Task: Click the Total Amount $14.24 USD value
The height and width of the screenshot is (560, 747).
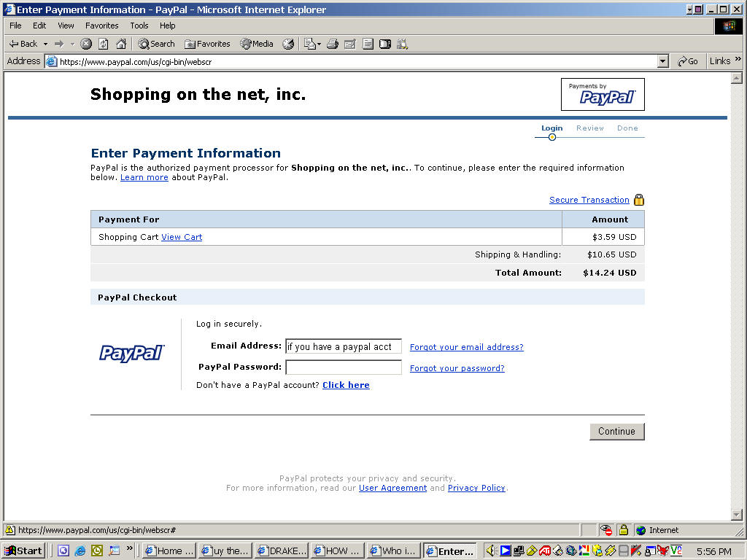Action: [x=609, y=273]
